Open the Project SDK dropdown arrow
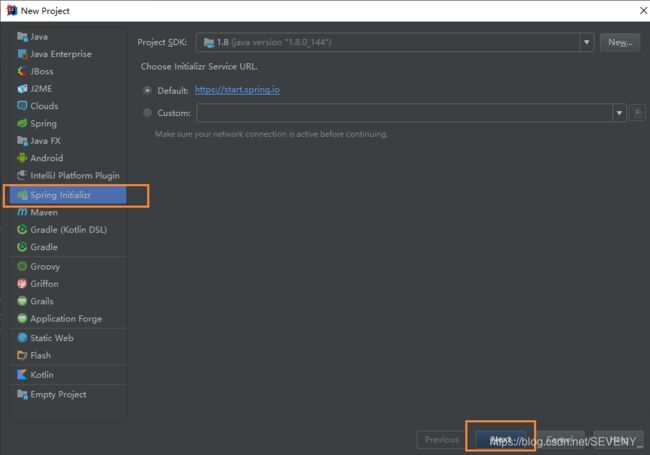The height and width of the screenshot is (455, 650). click(587, 42)
